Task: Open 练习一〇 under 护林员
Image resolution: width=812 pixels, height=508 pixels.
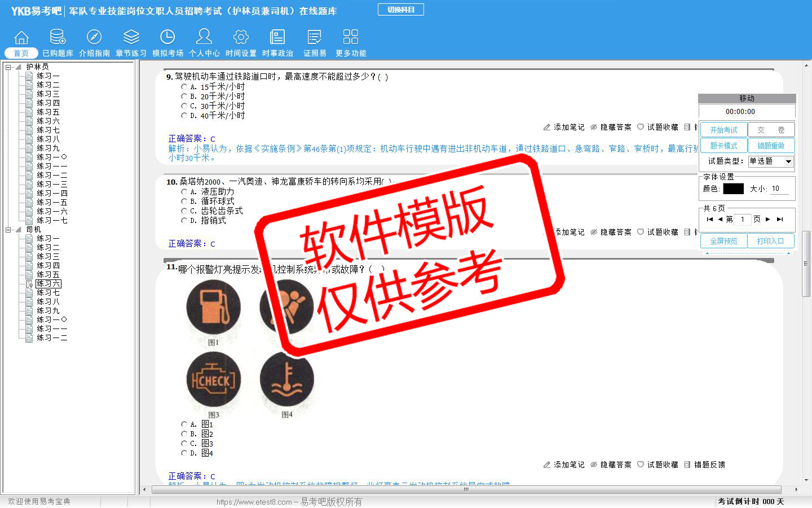Action: point(52,157)
